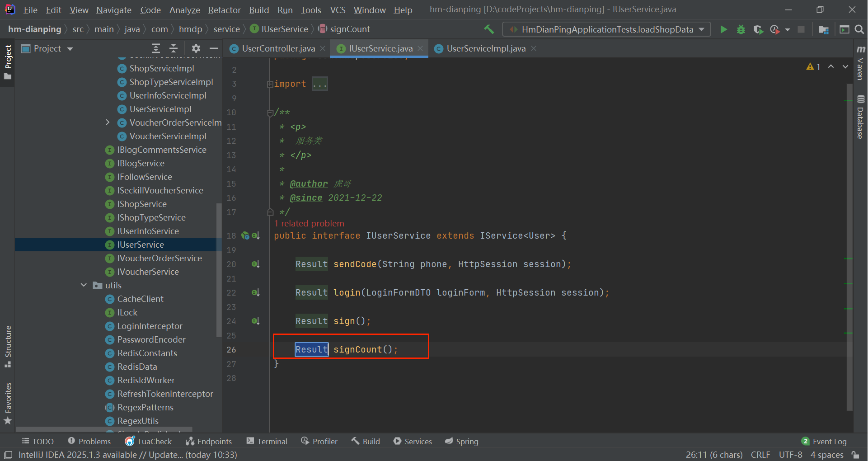
Task: Switch to UserController.java tab
Action: pyautogui.click(x=278, y=48)
